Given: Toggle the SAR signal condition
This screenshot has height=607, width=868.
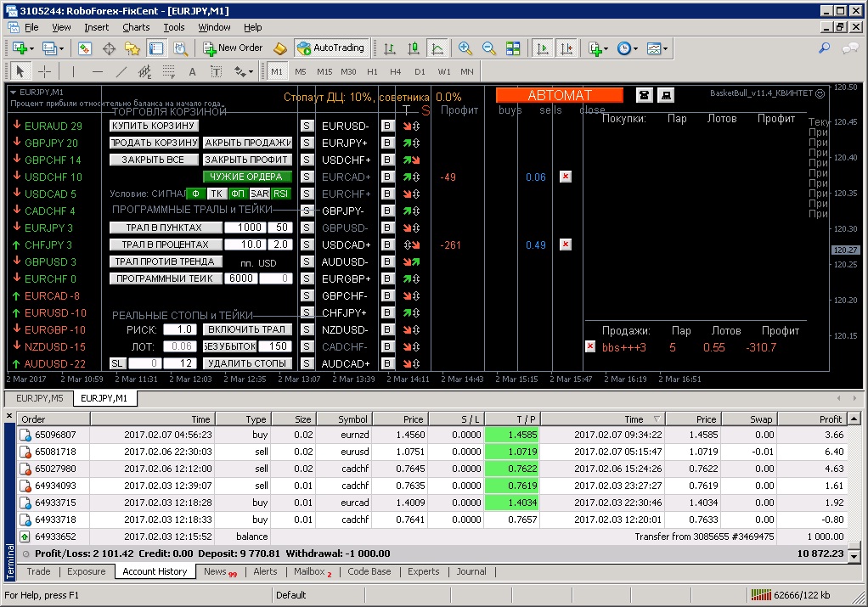Looking at the screenshot, I should tap(260, 194).
